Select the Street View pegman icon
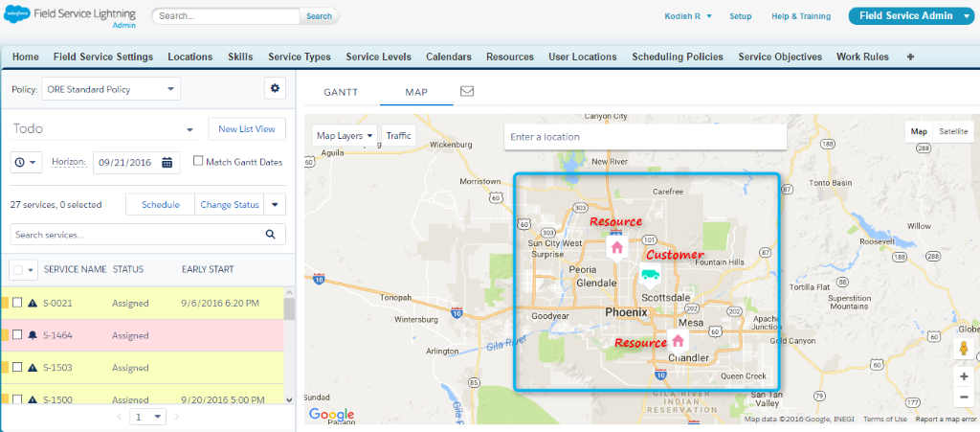The height and width of the screenshot is (432, 980). click(x=963, y=349)
